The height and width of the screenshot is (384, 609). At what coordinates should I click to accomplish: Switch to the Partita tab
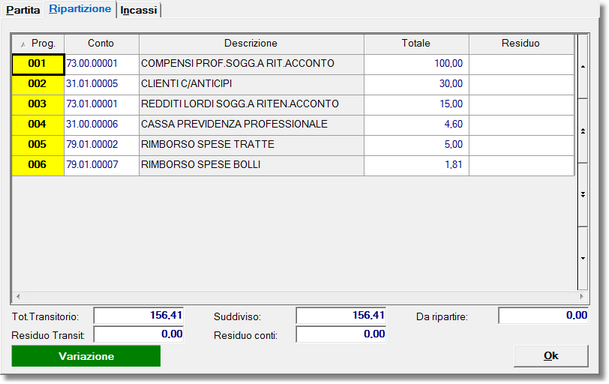[x=23, y=10]
